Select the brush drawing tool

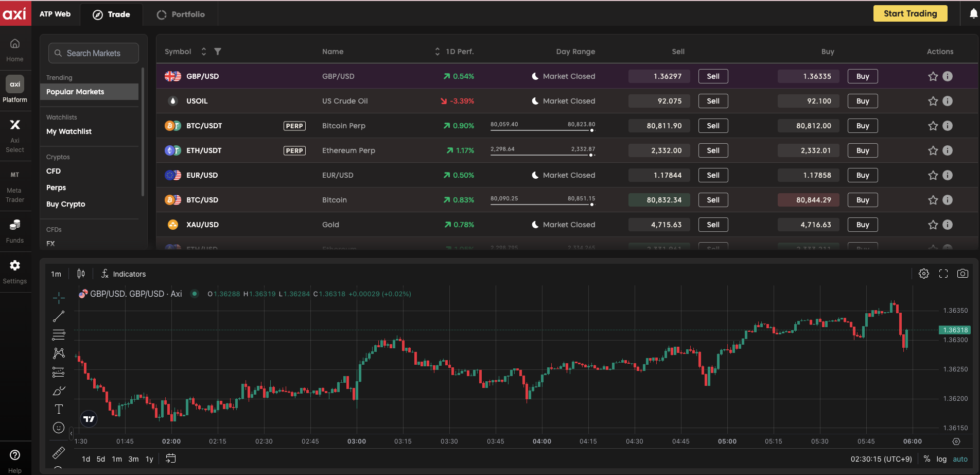pos(59,391)
